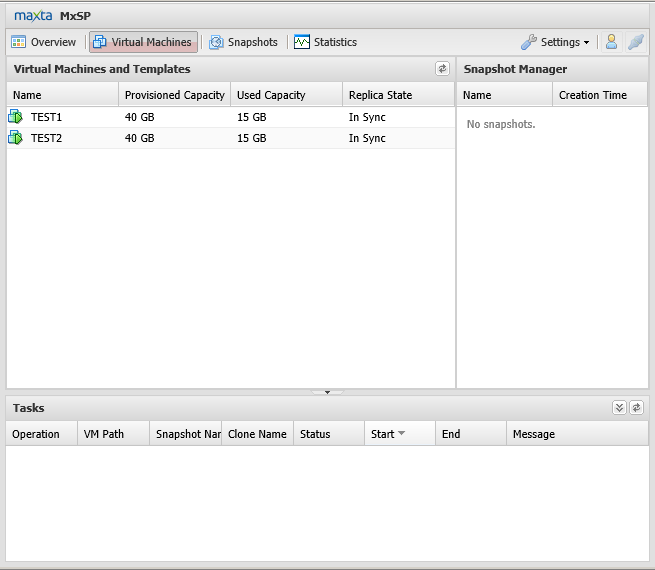Click the Status column header
The image size is (655, 570).
pyautogui.click(x=329, y=434)
